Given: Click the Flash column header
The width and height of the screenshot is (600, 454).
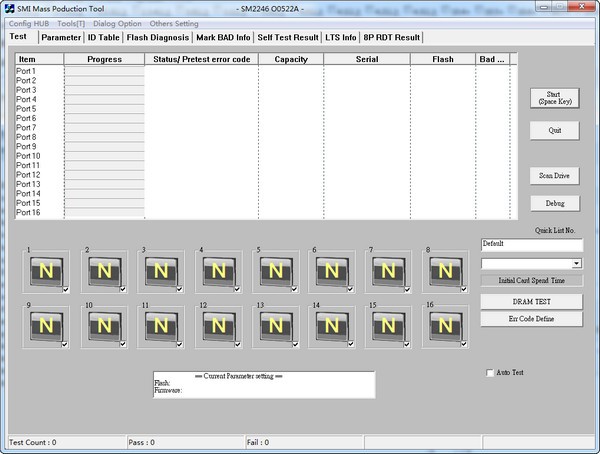Looking at the screenshot, I should coord(443,59).
